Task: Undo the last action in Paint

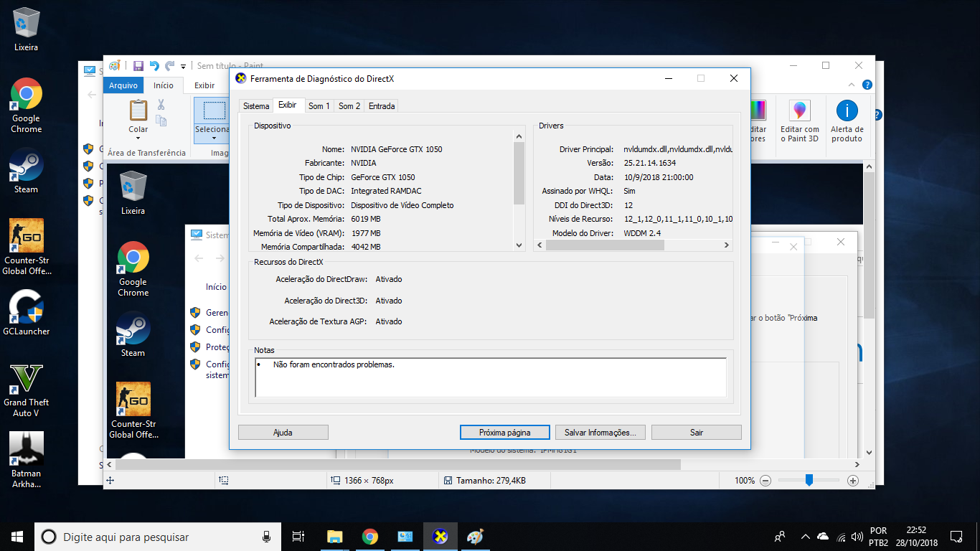Action: 154,66
